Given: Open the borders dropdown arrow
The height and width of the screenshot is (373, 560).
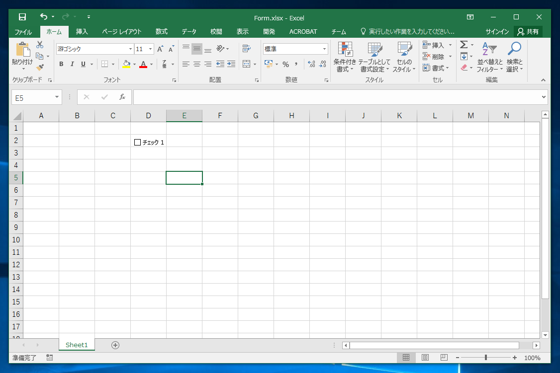Looking at the screenshot, I should pos(113,64).
